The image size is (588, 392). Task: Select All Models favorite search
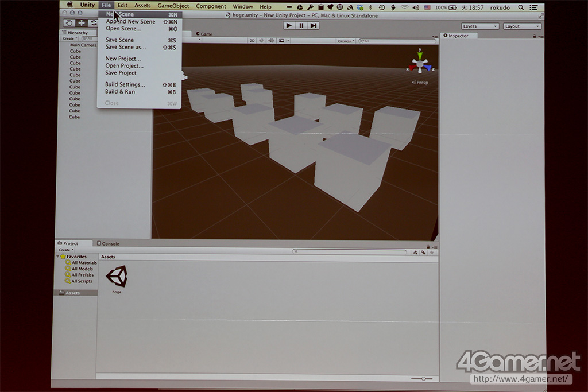[79, 269]
